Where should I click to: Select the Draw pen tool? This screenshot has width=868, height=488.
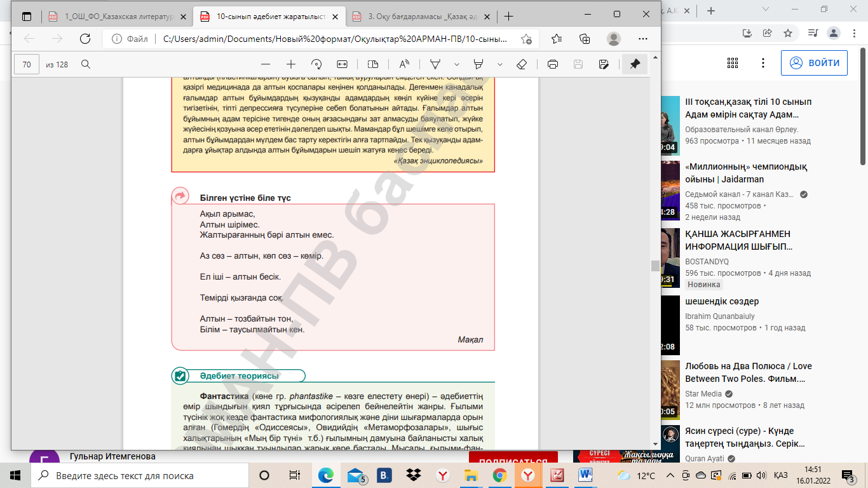pyautogui.click(x=435, y=64)
